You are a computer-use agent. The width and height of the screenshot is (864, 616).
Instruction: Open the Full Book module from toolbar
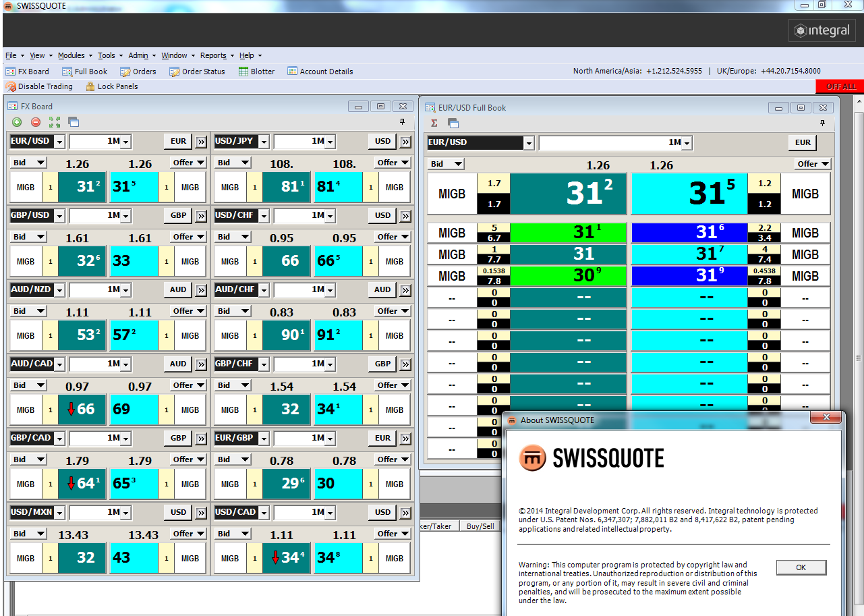84,72
